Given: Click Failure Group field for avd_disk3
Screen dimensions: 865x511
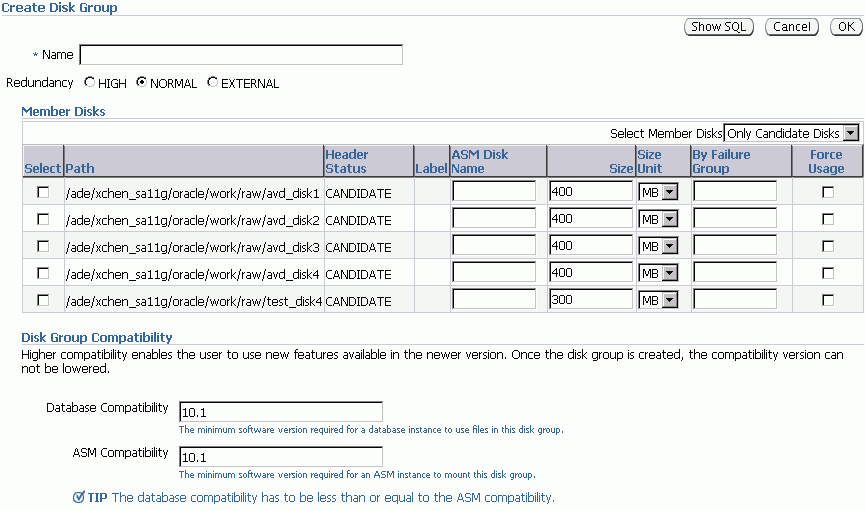Looking at the screenshot, I should (735, 245).
